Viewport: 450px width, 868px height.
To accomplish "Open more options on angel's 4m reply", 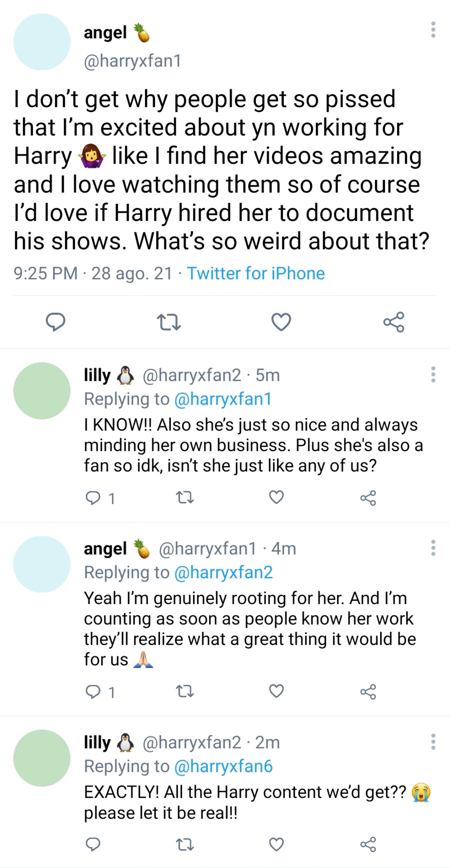I will pos(433,547).
